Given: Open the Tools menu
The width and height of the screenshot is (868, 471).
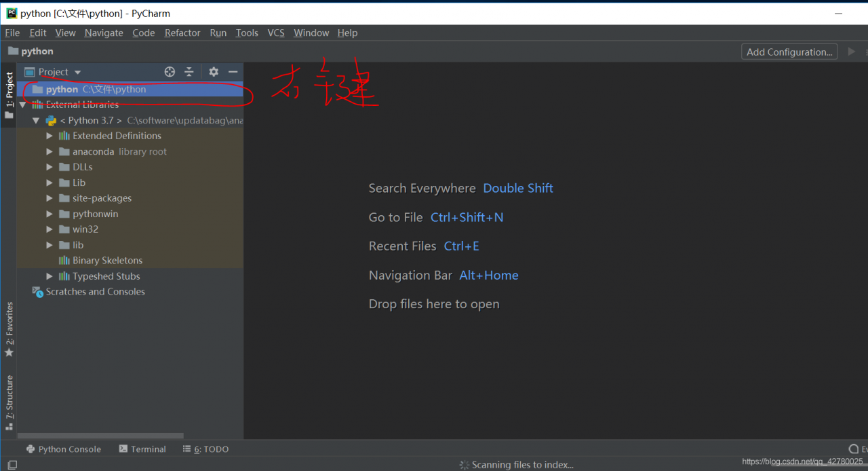Looking at the screenshot, I should coord(247,33).
